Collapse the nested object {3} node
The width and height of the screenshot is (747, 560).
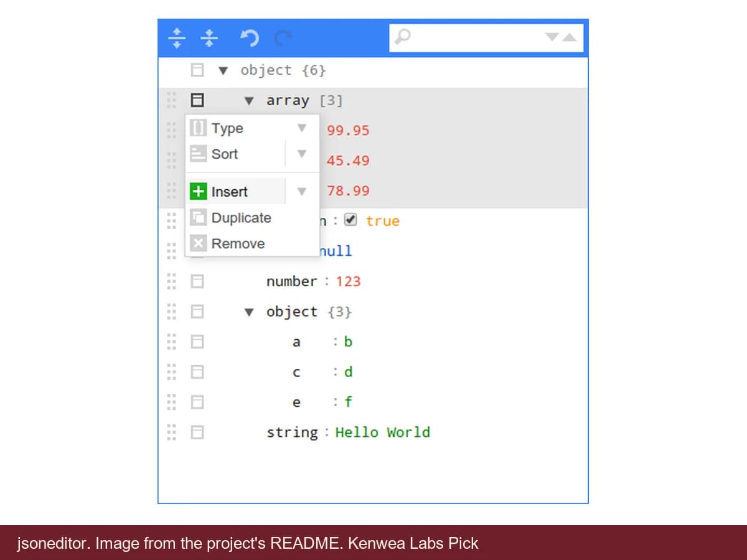[x=249, y=312]
